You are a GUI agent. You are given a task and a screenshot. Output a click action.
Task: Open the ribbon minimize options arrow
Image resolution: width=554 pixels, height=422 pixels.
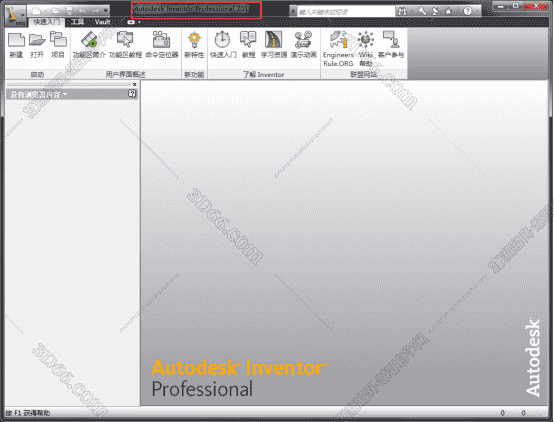point(140,22)
